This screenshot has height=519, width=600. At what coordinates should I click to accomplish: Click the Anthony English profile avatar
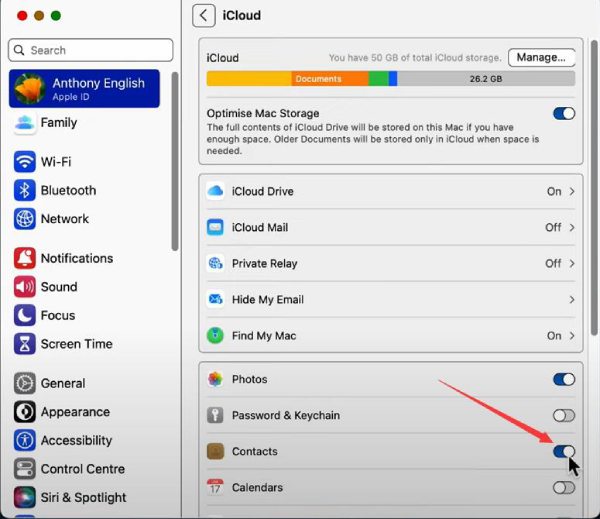click(29, 88)
